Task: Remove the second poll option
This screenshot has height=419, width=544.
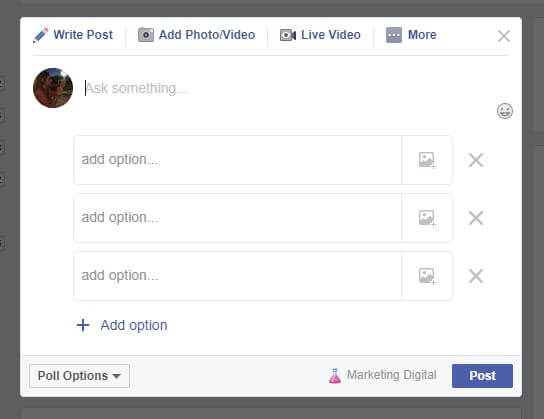Action: [x=476, y=218]
